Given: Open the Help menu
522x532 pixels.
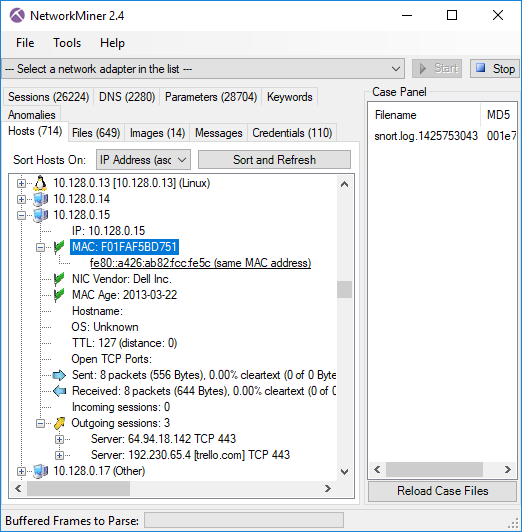Looking at the screenshot, I should [112, 43].
